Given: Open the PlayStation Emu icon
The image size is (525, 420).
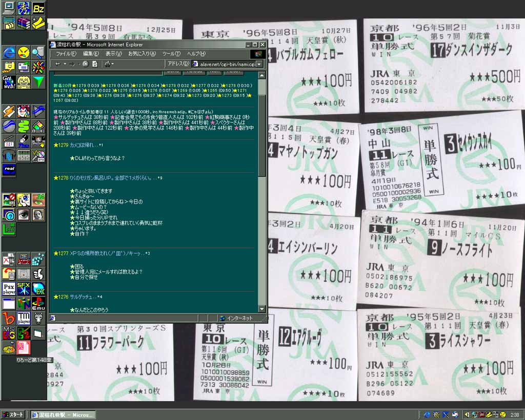Looking at the screenshot, I should (38, 304).
